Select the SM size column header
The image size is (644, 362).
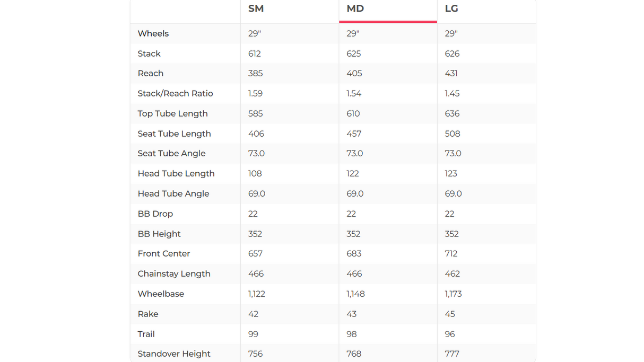(256, 8)
